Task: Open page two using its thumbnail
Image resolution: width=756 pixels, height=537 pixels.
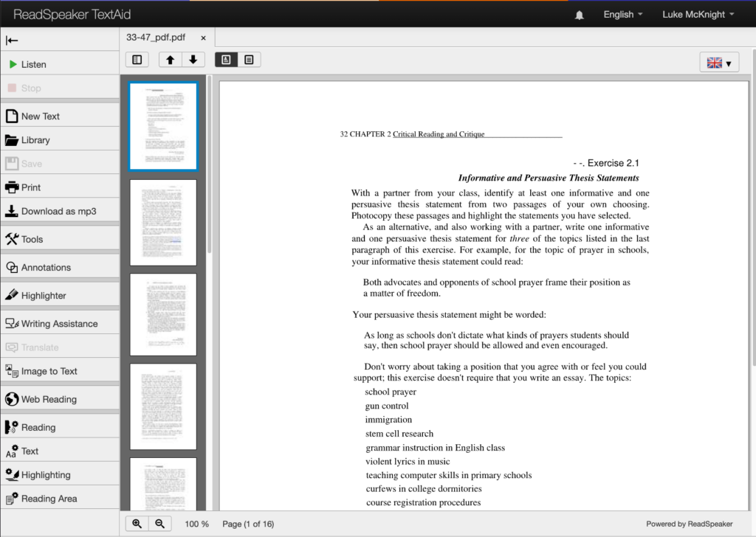Action: click(x=162, y=222)
